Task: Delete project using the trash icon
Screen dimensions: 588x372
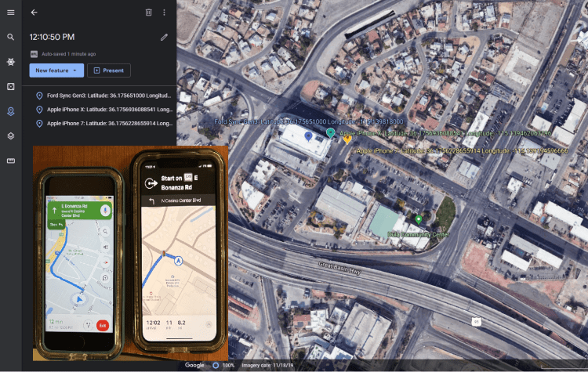Action: click(x=149, y=13)
